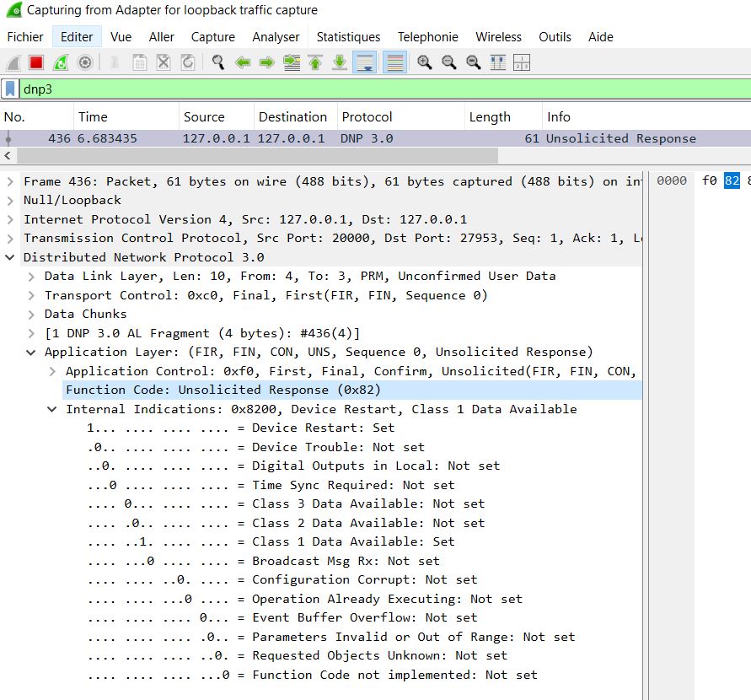Sort by the Time column header
751x700 pixels.
pyautogui.click(x=126, y=117)
